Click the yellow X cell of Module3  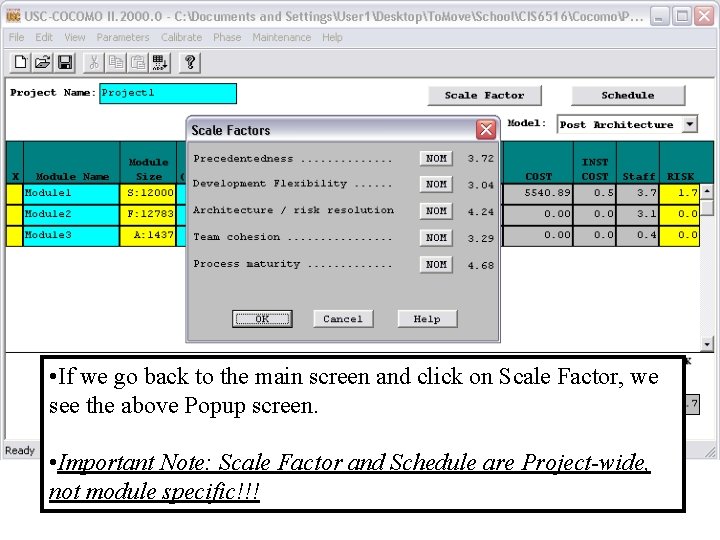click(x=14, y=236)
